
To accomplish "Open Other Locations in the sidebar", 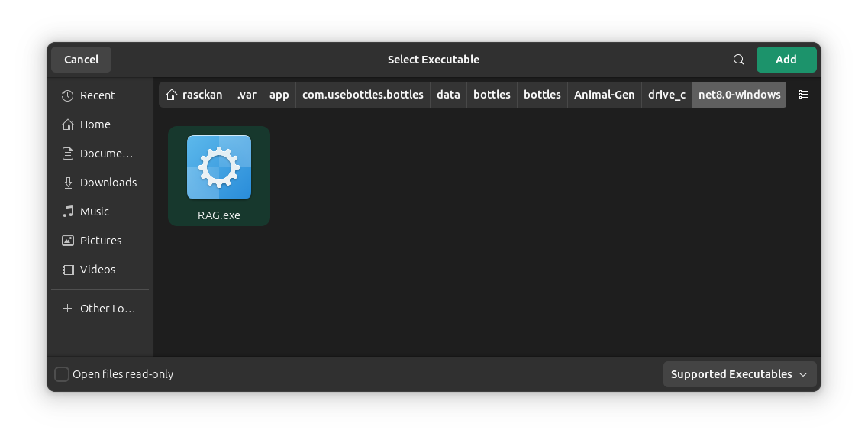I will 99,309.
